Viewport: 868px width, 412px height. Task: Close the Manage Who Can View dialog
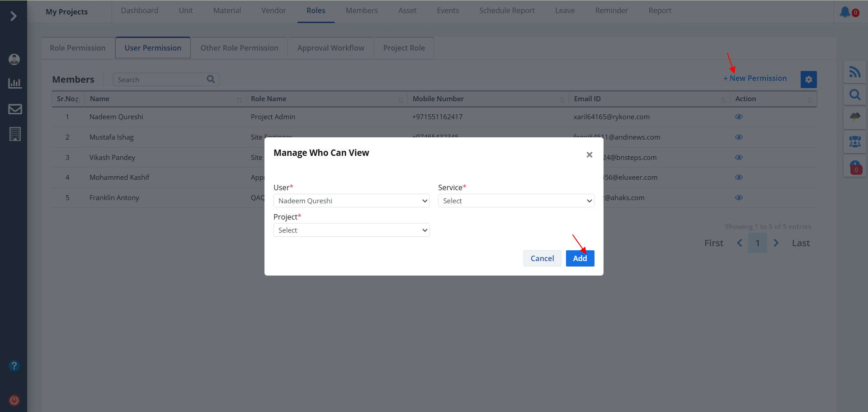pos(589,154)
